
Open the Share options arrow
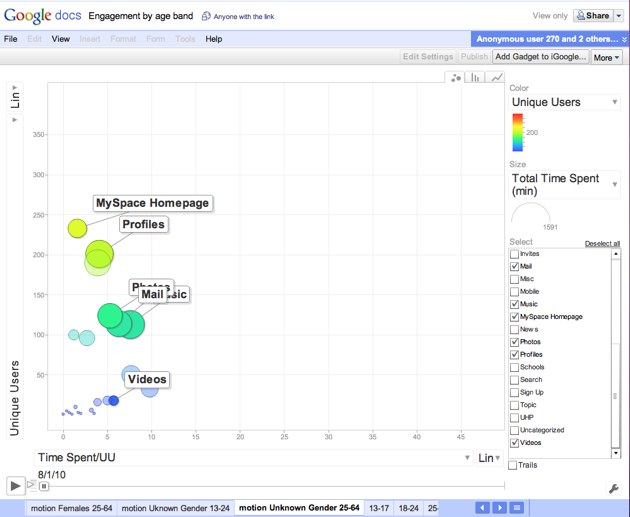[x=619, y=16]
